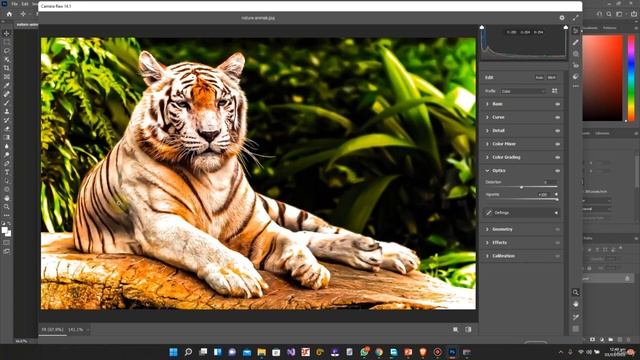
Task: Click the B&W button in Edit panel
Action: tap(552, 78)
